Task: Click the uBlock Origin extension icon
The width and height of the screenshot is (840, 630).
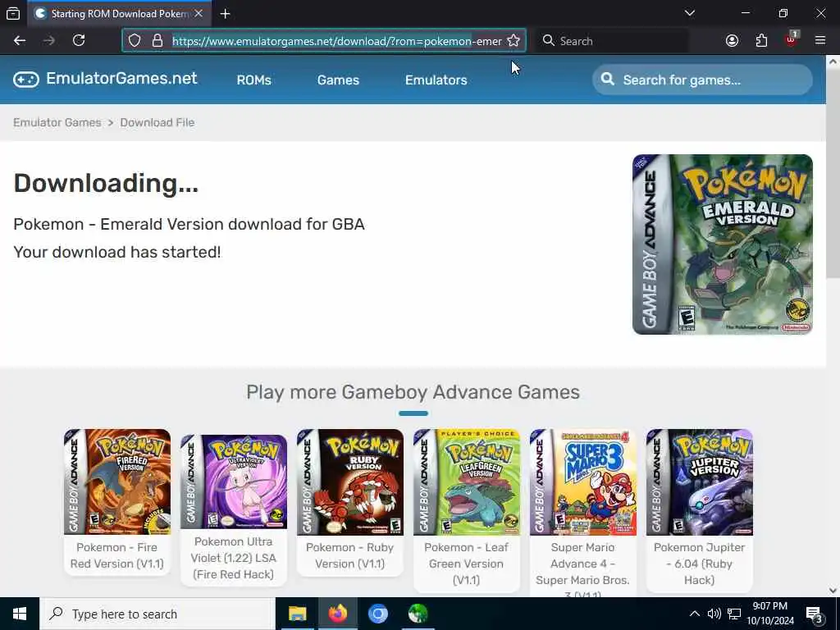Action: [792, 39]
